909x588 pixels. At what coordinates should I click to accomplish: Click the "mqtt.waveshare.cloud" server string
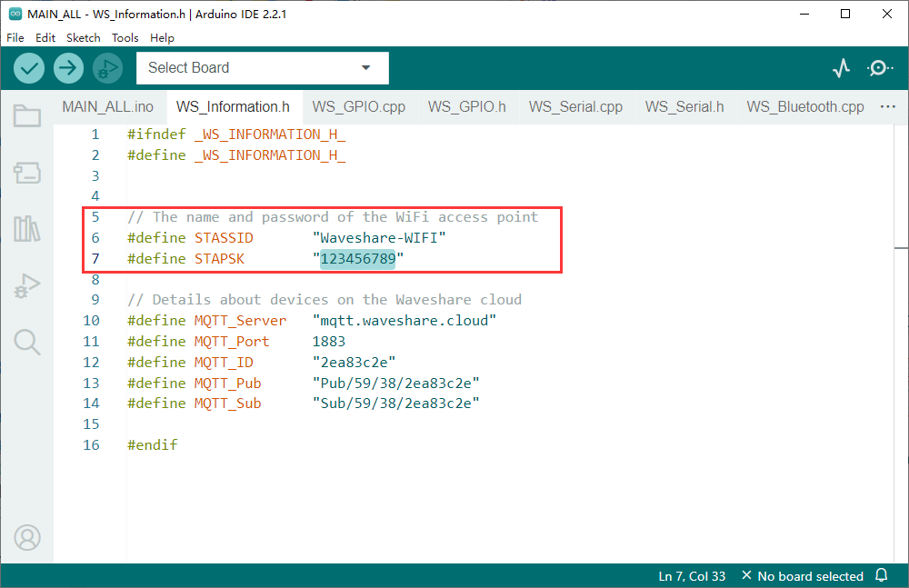(405, 321)
